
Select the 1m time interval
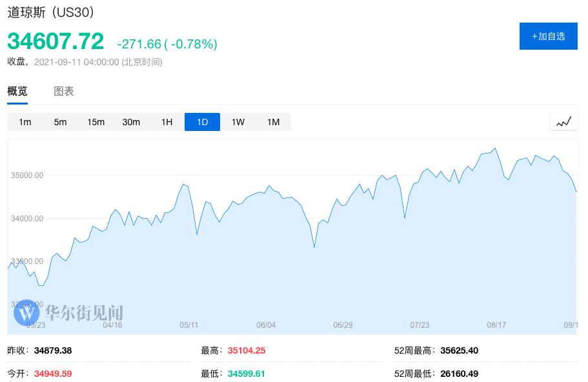pyautogui.click(x=25, y=122)
